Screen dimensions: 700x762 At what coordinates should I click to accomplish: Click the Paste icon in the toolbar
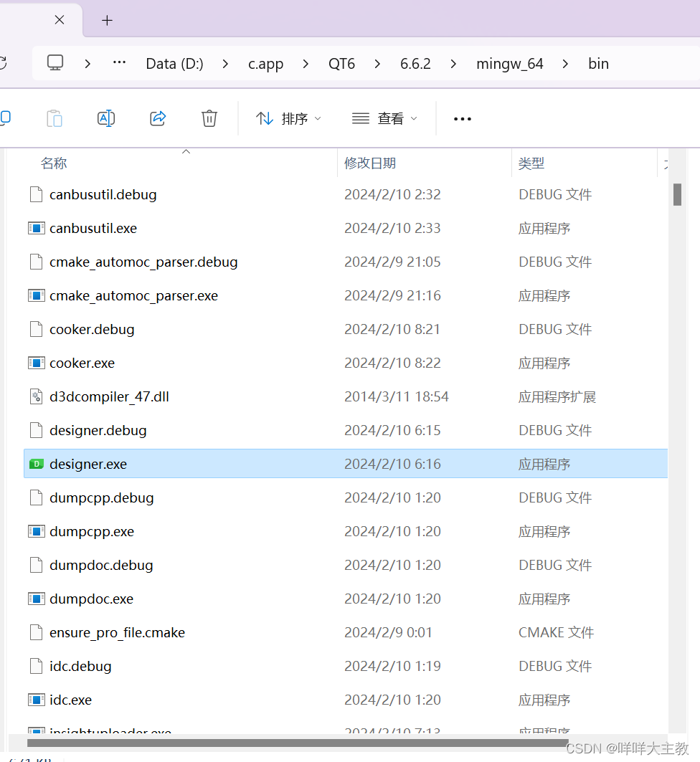click(55, 118)
